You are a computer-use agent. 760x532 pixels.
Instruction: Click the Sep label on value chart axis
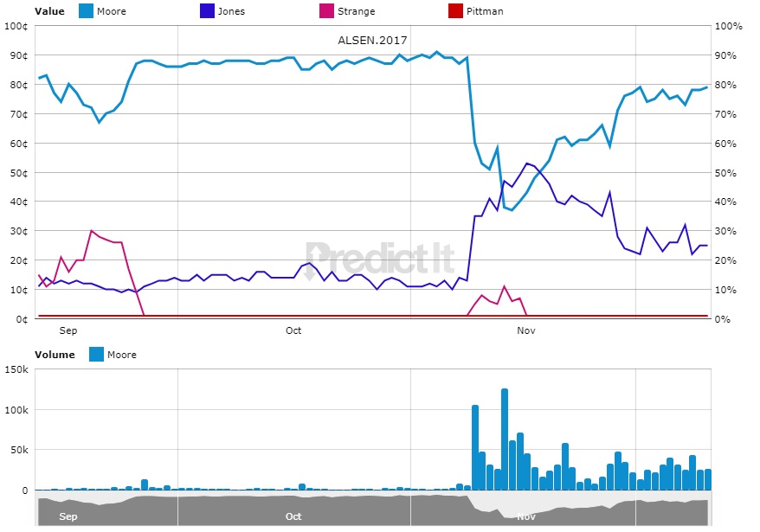pos(68,330)
